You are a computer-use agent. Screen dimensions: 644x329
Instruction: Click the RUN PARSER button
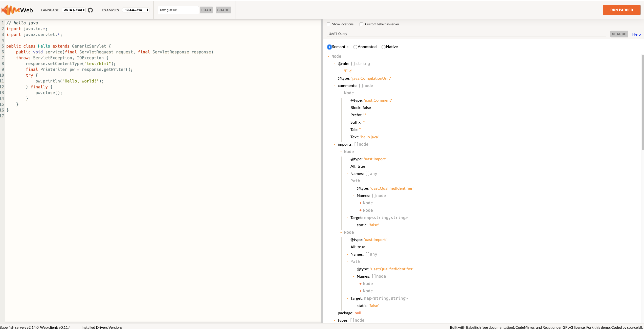click(x=621, y=10)
